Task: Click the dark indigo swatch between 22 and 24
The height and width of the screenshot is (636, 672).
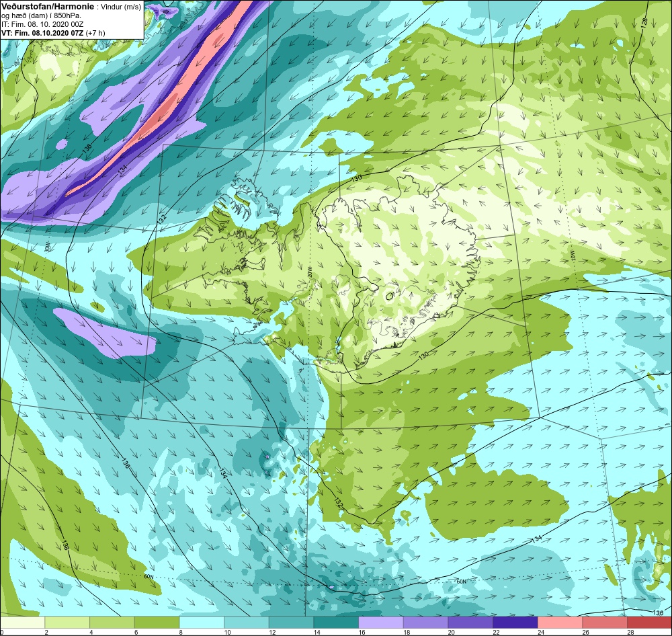Action: [515, 623]
